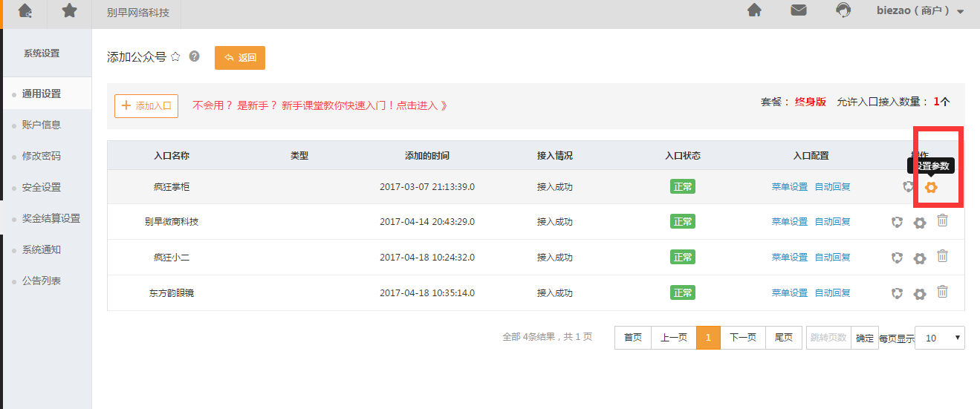The height and width of the screenshot is (409, 980).
Task: Click the house icon in the top right
Action: (754, 10)
